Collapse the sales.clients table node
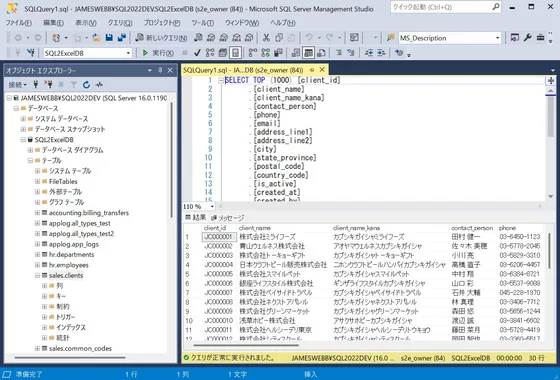Viewport: 560px width, 380px height. coord(37,275)
